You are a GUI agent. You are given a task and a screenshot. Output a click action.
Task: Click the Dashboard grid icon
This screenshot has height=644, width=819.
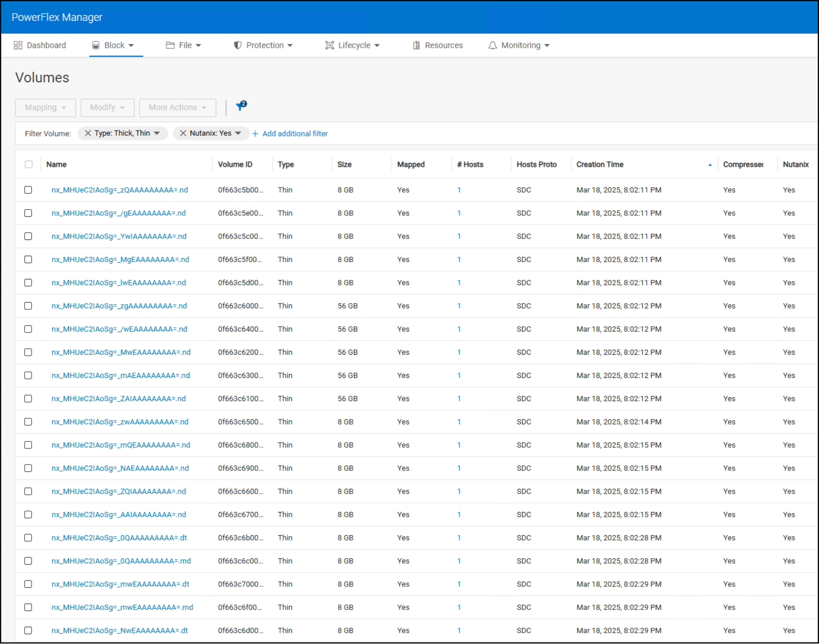(x=18, y=45)
